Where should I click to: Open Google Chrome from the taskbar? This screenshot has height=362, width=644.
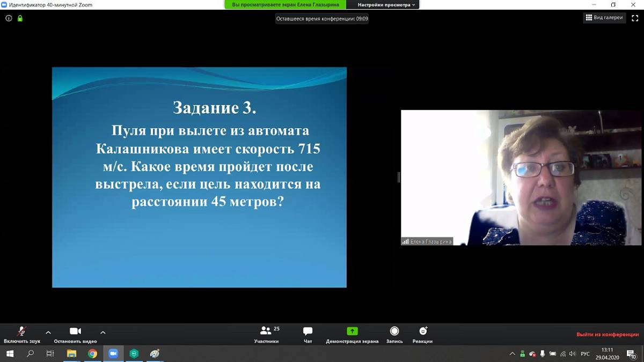coord(92,353)
